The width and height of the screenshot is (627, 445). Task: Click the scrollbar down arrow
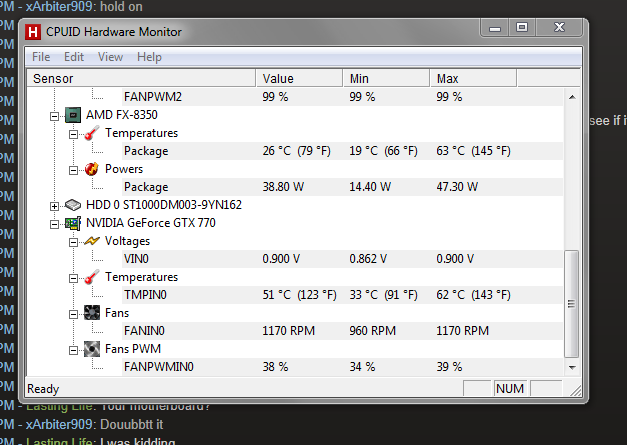tap(572, 367)
